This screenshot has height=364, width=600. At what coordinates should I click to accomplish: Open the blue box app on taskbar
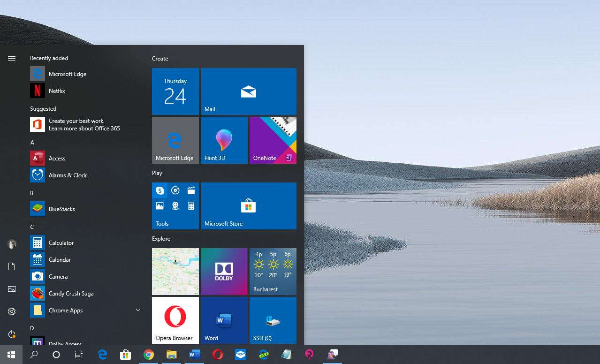[241, 355]
